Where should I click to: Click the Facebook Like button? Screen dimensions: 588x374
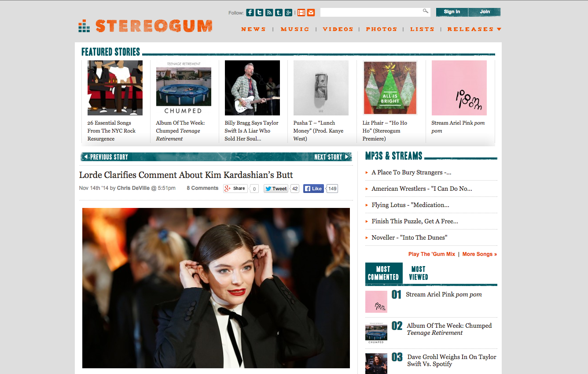coord(313,189)
